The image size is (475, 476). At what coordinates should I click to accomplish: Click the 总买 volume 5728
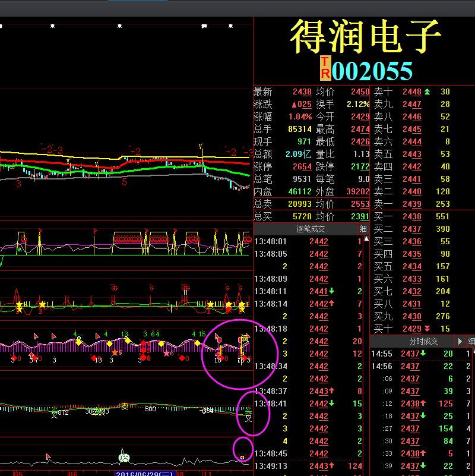(302, 216)
